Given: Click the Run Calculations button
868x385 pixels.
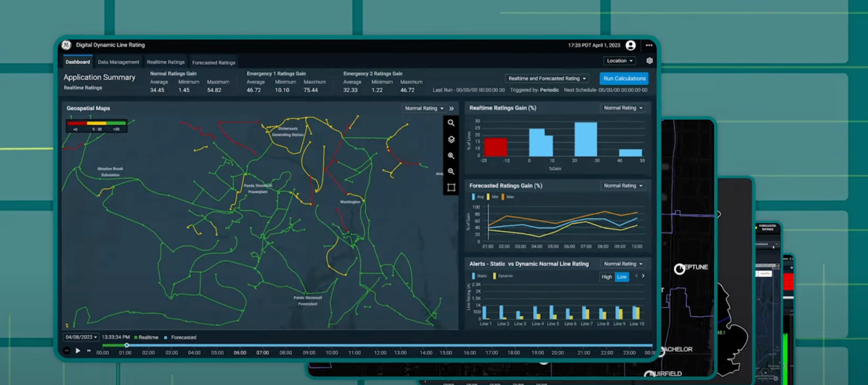Looking at the screenshot, I should [624, 78].
